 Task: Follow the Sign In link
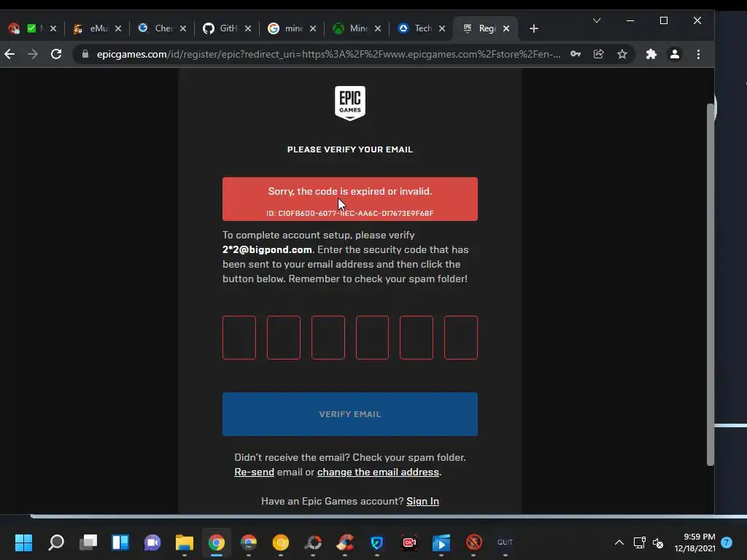coord(422,501)
